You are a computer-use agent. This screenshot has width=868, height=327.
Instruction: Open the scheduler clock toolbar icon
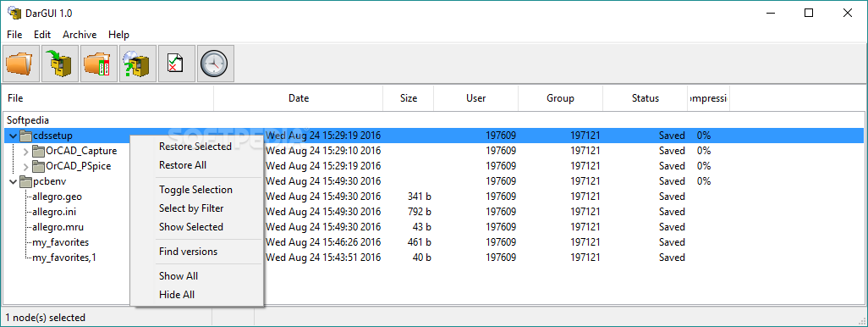[x=216, y=64]
